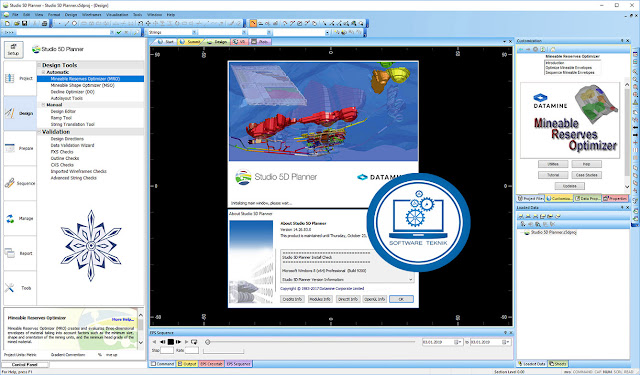Click the Tutorial button
Viewport: 640px width, 375px height.
click(553, 175)
